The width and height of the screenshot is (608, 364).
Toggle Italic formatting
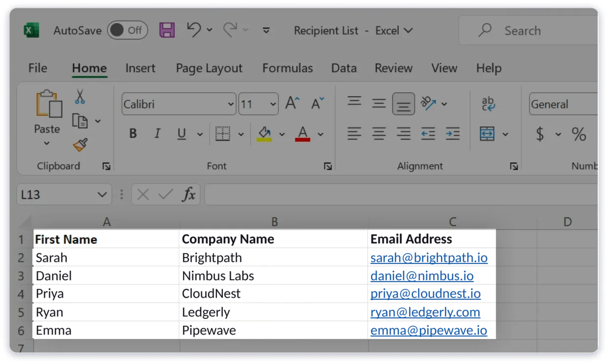pos(158,134)
